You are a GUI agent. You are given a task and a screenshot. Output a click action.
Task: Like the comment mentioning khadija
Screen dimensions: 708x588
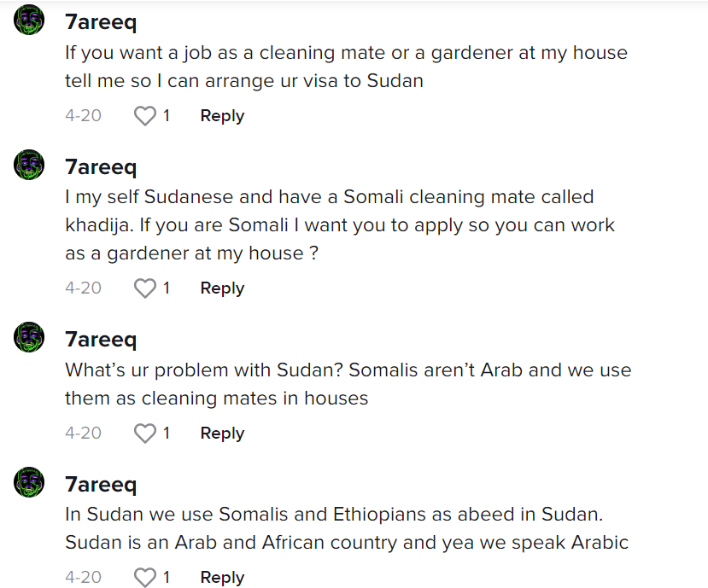pyautogui.click(x=145, y=288)
